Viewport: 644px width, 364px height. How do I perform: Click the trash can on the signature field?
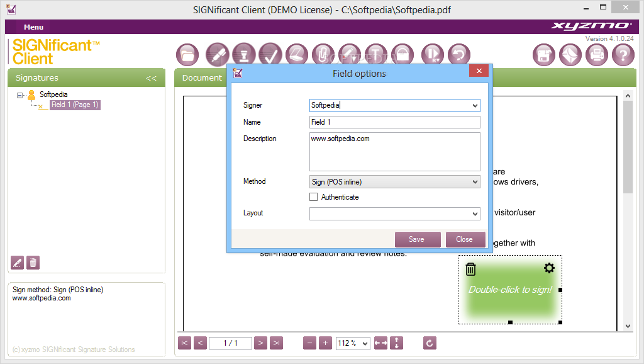(470, 269)
